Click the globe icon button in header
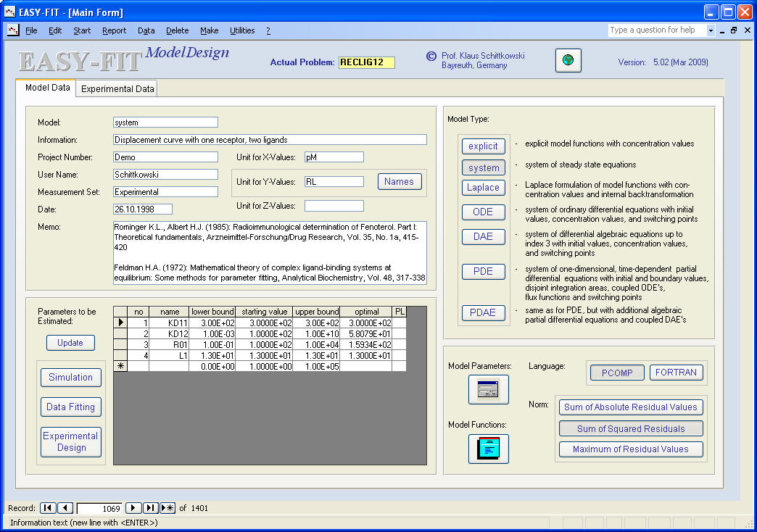This screenshot has height=532, width=757. click(x=568, y=61)
